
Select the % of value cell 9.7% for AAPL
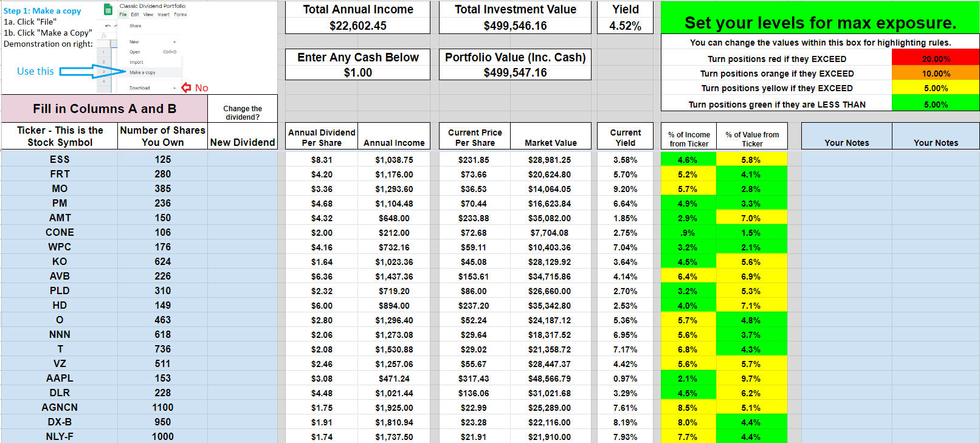[752, 379]
